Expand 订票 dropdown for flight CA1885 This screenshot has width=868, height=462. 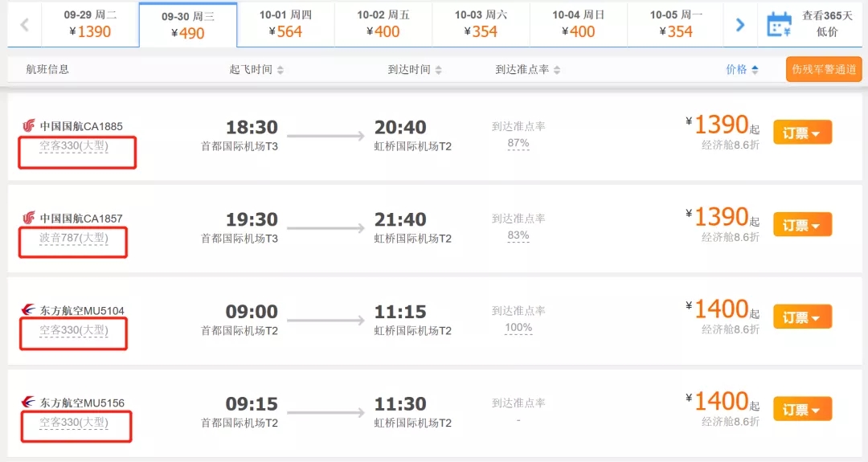pyautogui.click(x=802, y=133)
